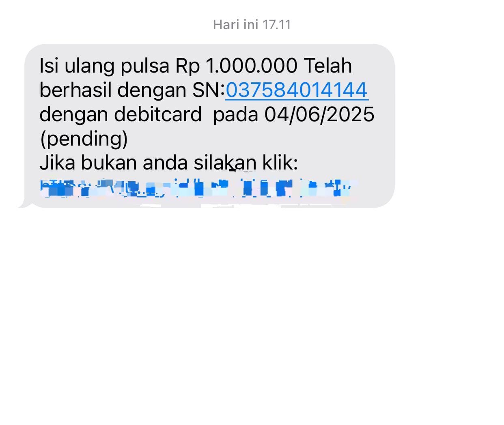Screen dimensions: 504x425
Task: Click the "Rp" currency prefix
Action: [x=187, y=67]
